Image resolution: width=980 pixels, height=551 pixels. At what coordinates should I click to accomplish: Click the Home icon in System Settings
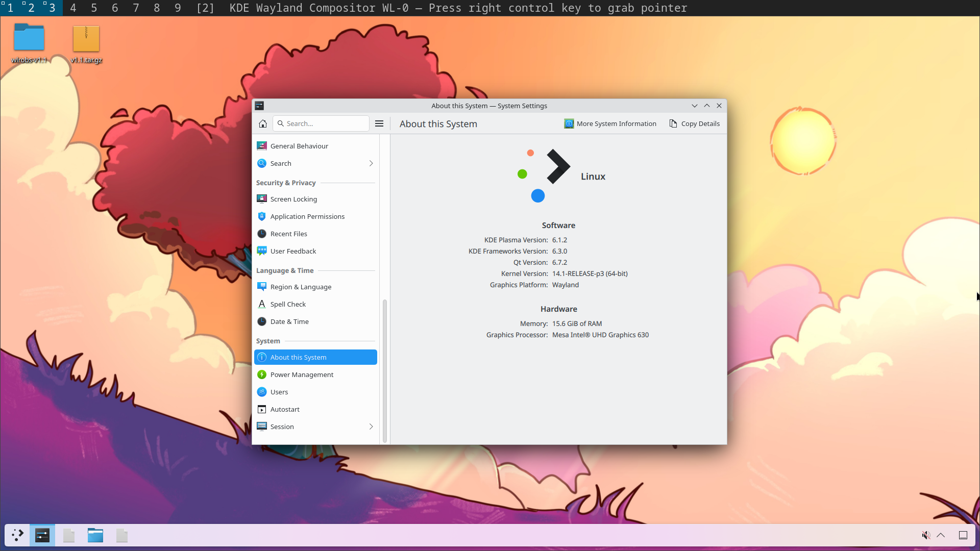[x=263, y=123]
